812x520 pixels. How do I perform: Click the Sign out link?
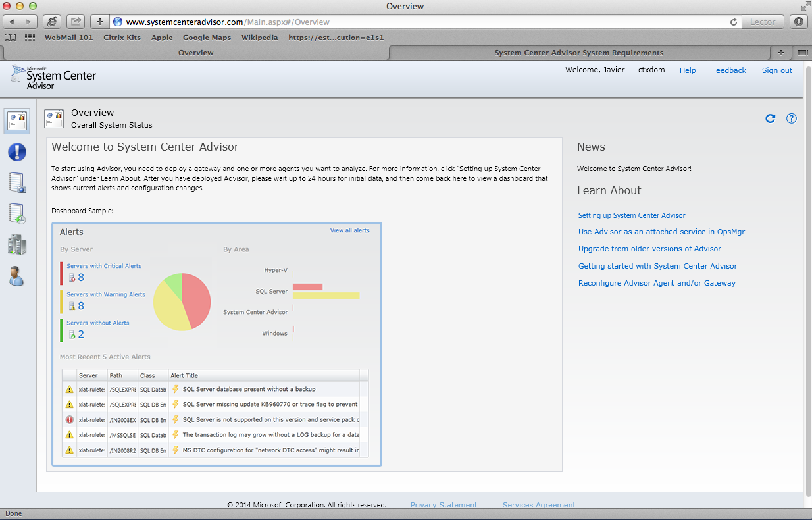point(776,70)
